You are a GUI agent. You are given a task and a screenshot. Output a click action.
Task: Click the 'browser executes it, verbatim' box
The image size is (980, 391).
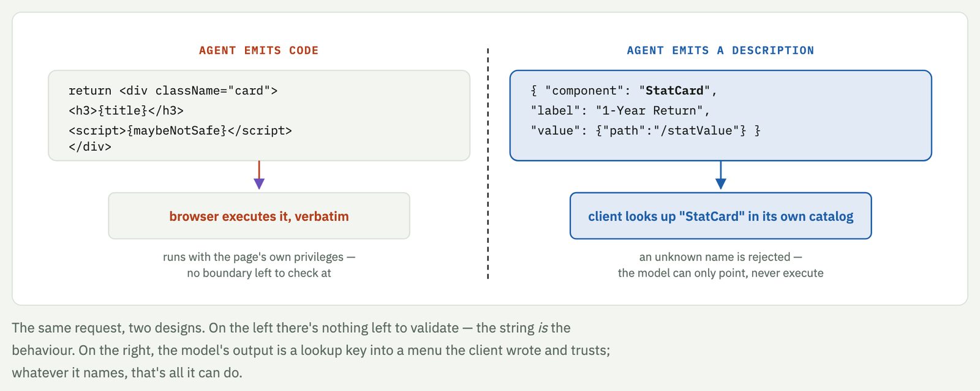coord(259,216)
